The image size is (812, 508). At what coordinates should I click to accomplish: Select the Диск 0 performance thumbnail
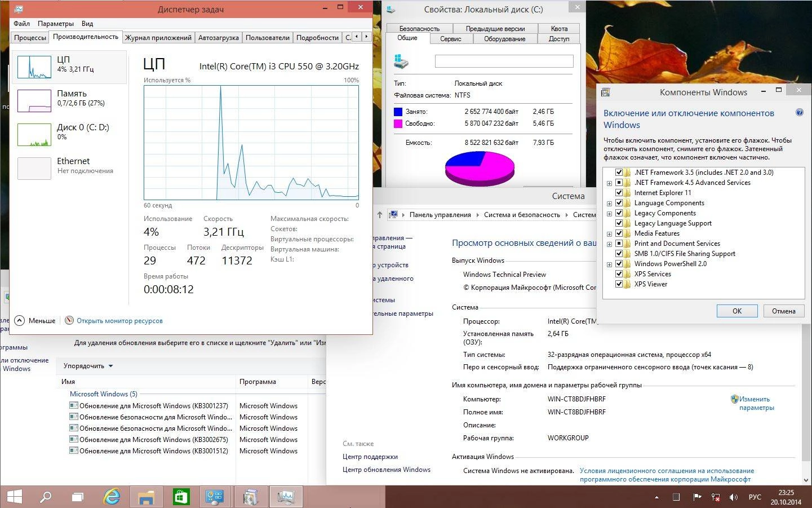pos(34,135)
